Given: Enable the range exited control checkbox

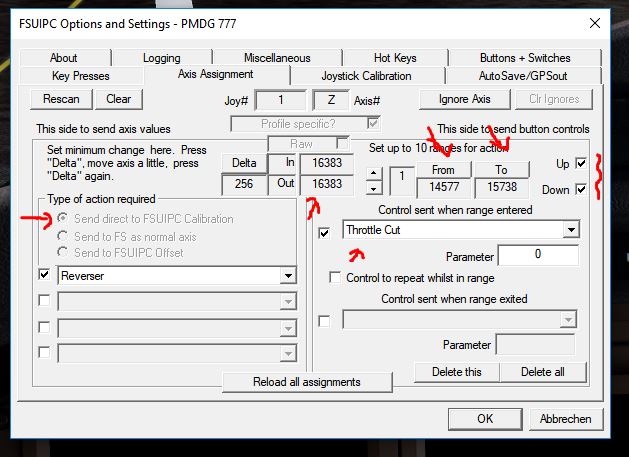Looking at the screenshot, I should (324, 321).
